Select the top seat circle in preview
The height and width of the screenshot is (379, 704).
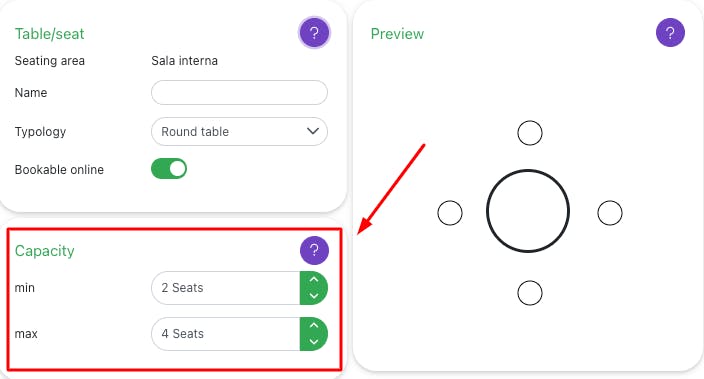coord(530,133)
